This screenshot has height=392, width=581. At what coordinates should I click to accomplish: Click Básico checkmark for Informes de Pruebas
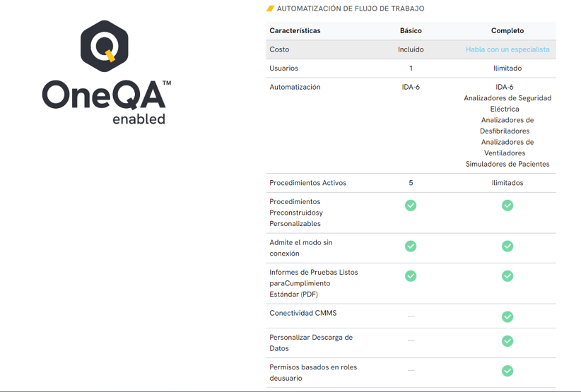click(411, 276)
